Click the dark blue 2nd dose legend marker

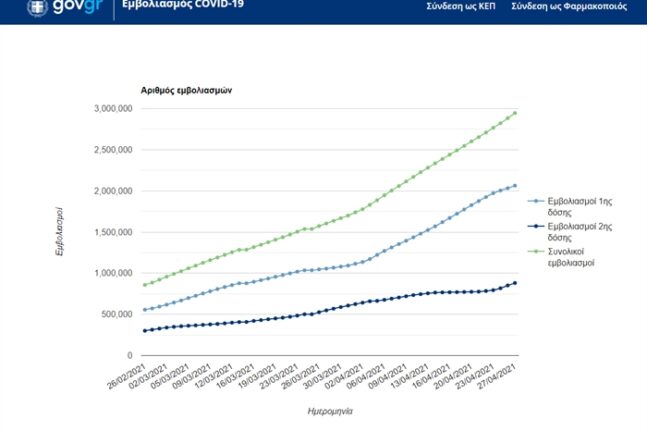[536, 229]
